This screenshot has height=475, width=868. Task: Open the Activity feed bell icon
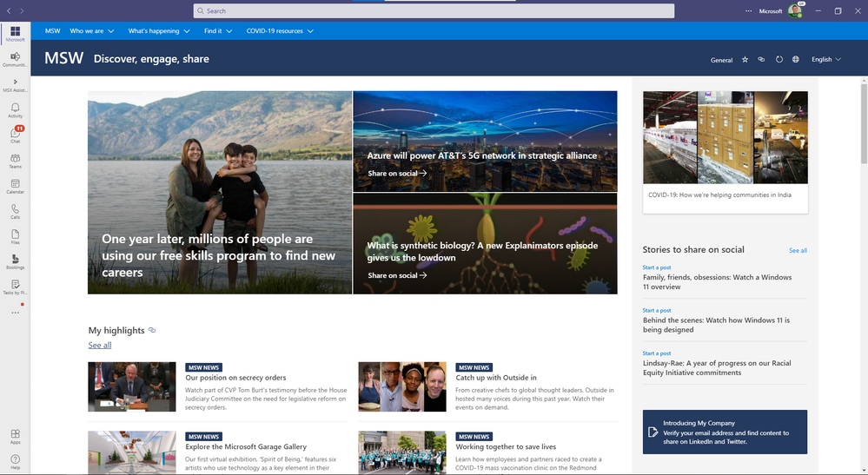(x=15, y=109)
